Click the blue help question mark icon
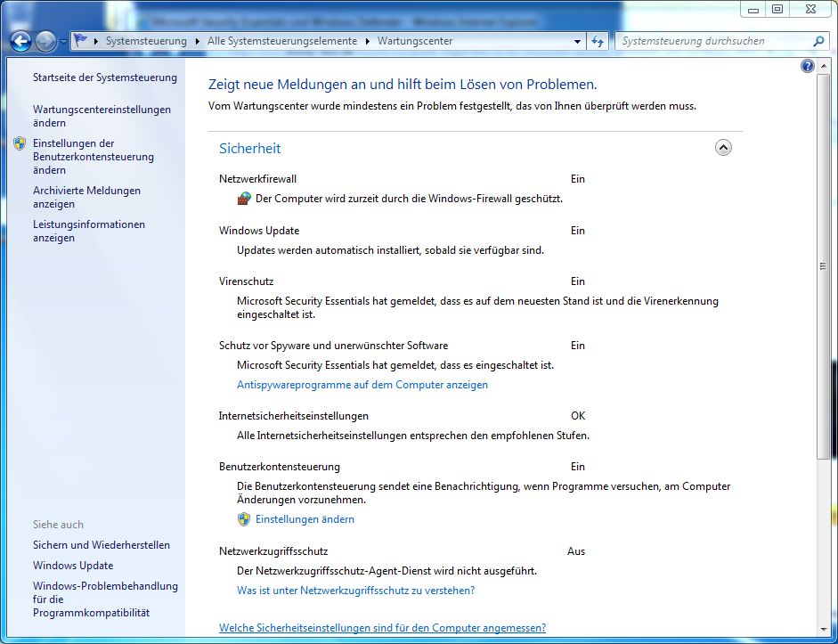 pyautogui.click(x=808, y=66)
